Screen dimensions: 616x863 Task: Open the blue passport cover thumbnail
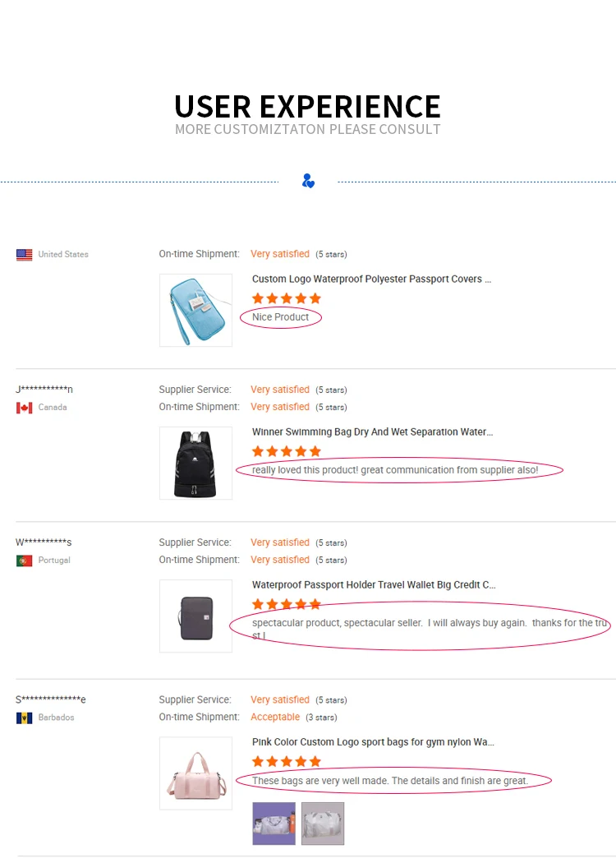195,310
